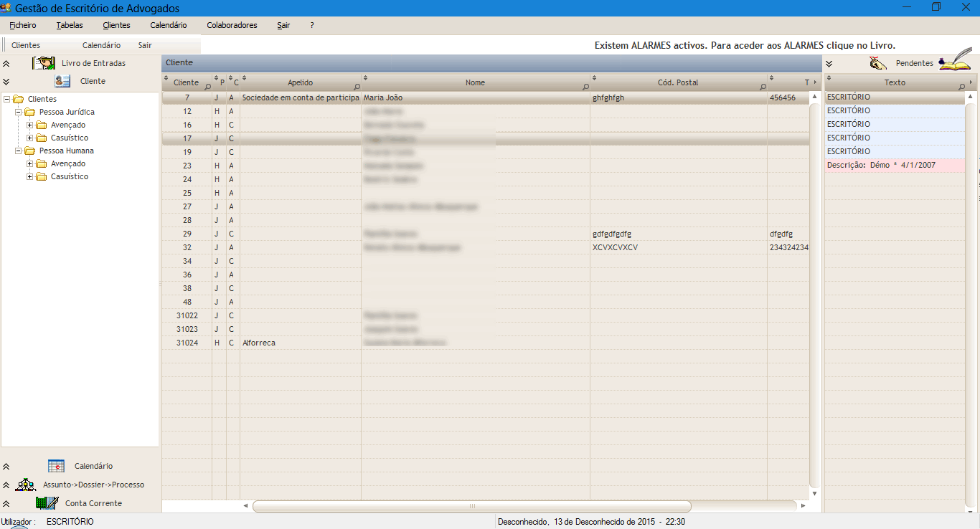Collapse the root Clientes tree node
Viewport: 980px width, 529px height.
tap(7, 99)
